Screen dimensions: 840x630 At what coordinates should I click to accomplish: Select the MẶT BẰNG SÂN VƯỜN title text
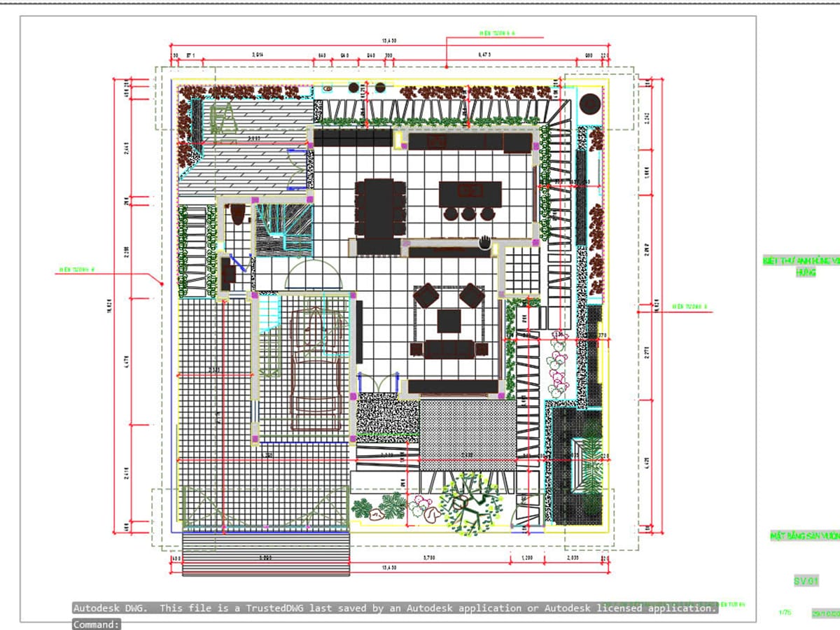pos(805,536)
